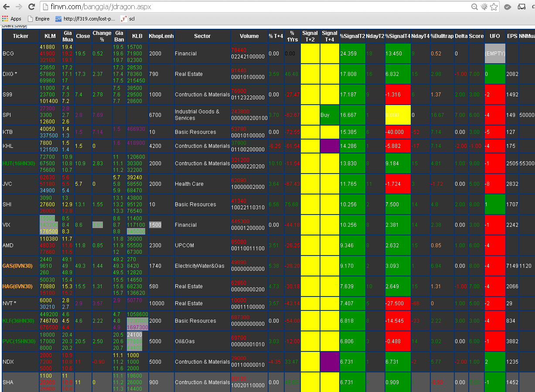Select the AMD ticker
535x392 pixels.
pos(8,245)
